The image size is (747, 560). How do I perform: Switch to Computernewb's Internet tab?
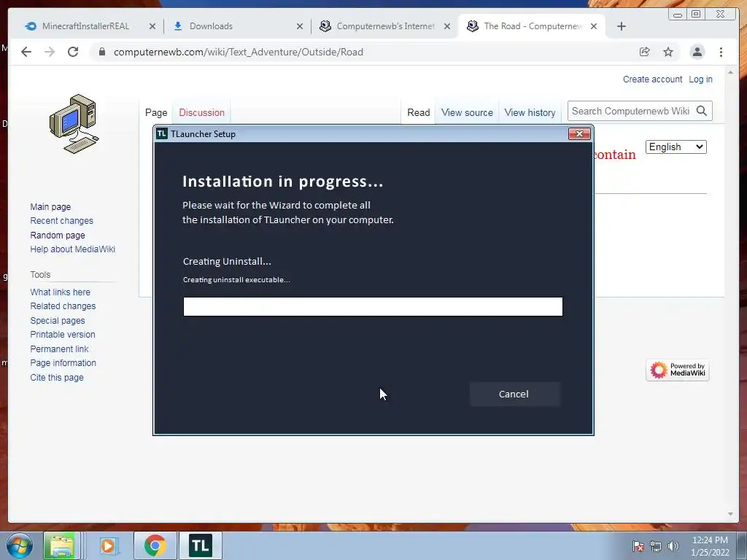pyautogui.click(x=385, y=26)
